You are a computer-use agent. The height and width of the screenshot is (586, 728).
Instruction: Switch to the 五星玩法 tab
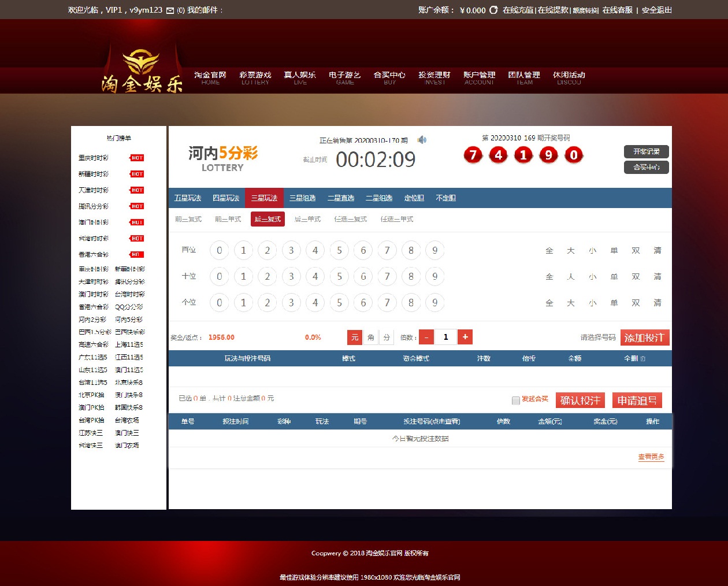tap(188, 198)
